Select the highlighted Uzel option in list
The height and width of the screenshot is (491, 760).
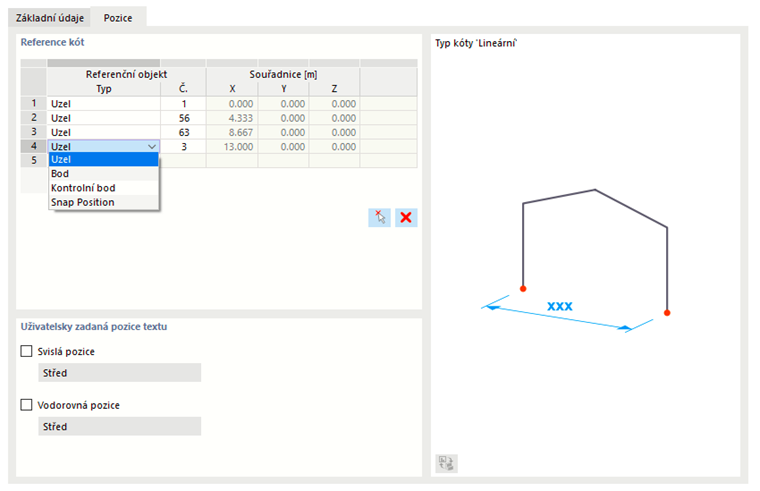click(x=61, y=160)
